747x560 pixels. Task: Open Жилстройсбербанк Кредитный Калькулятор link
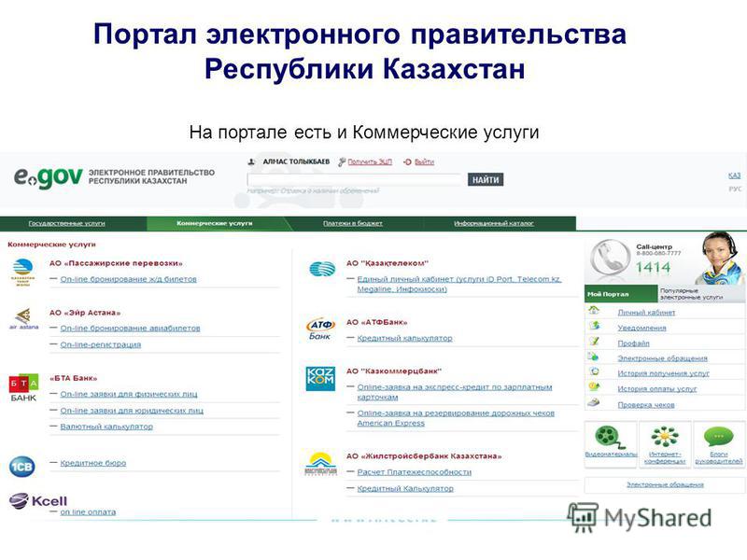coord(405,488)
